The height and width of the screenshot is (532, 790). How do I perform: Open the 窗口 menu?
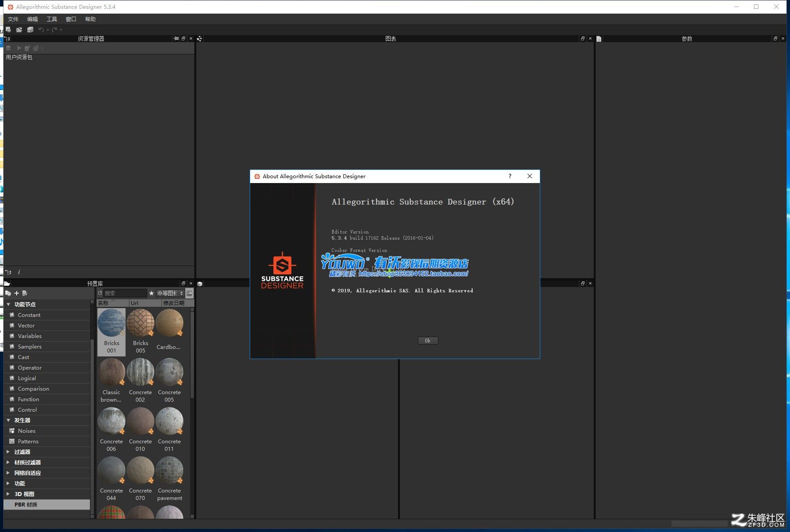(71, 19)
